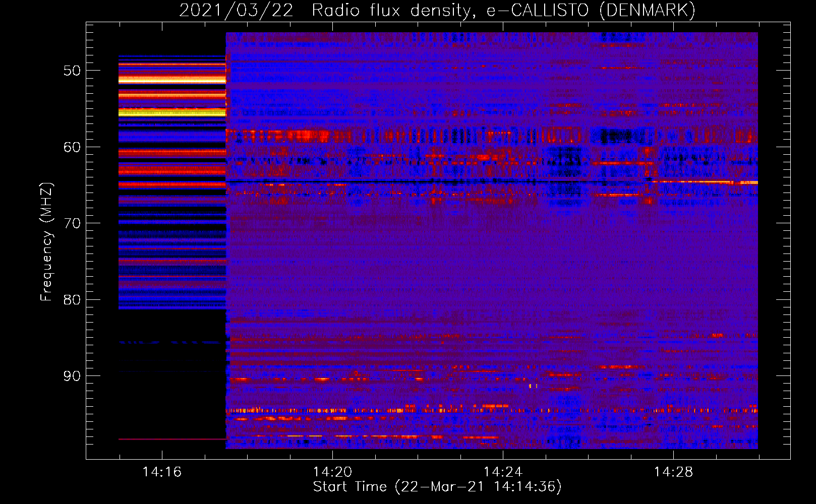
Task: Click the 14:24 time tick label
Action: (x=503, y=472)
